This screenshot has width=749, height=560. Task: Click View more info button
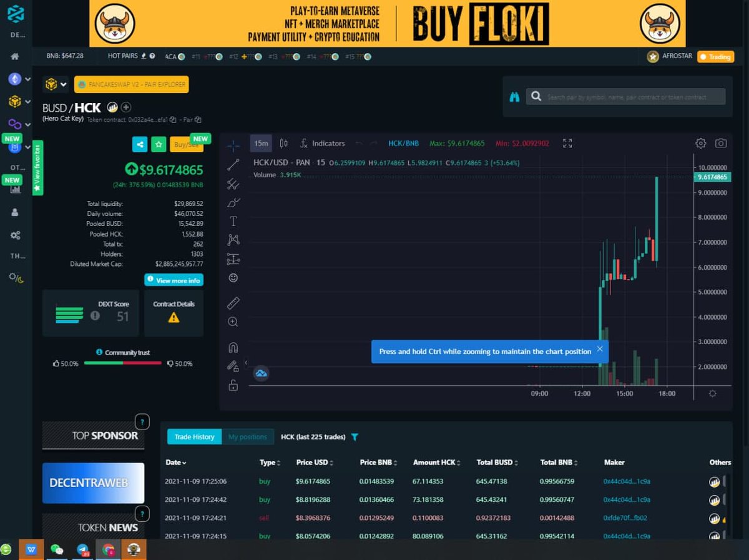coord(174,280)
